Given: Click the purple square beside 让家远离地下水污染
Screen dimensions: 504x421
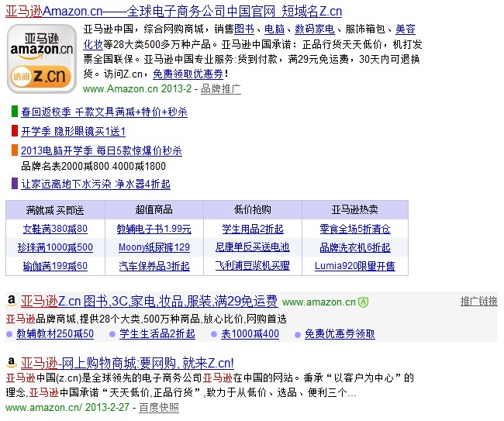Looking at the screenshot, I should click(15, 184).
